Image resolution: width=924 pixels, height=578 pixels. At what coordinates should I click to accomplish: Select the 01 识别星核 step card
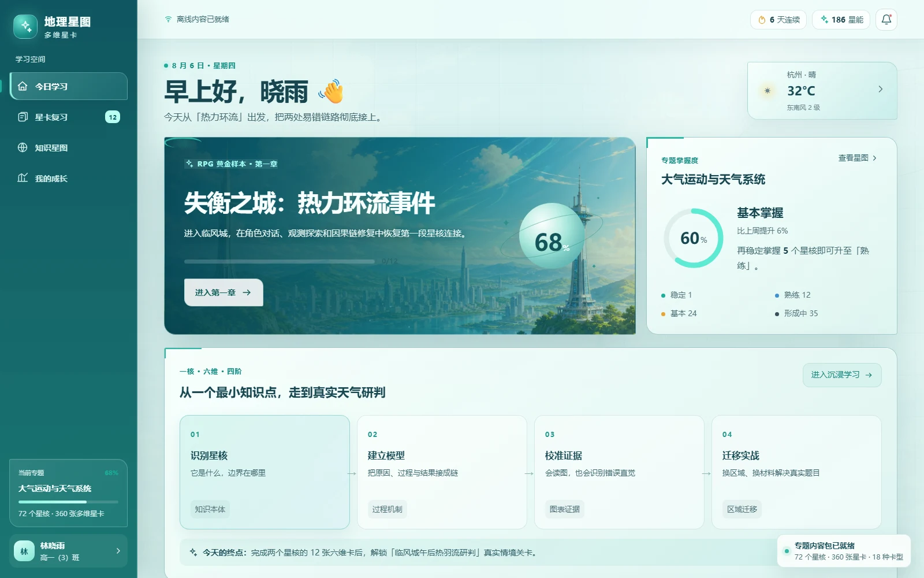pyautogui.click(x=264, y=472)
